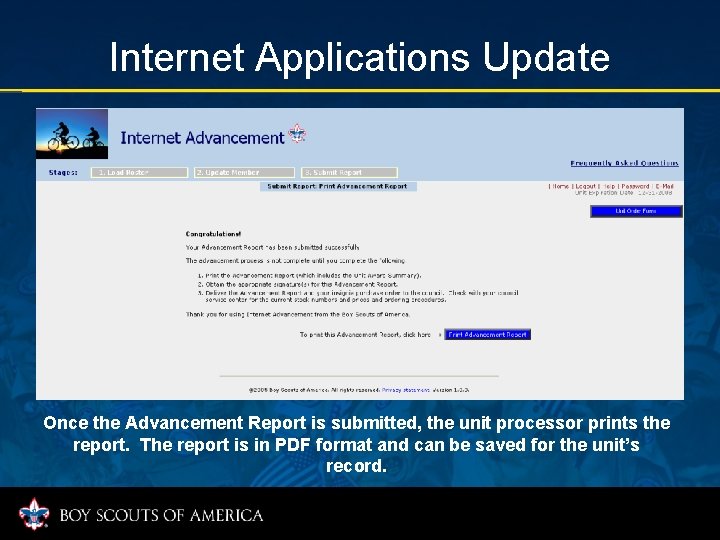Select the 1. Load Roster stage
This screenshot has width=720, height=540.
tap(140, 173)
